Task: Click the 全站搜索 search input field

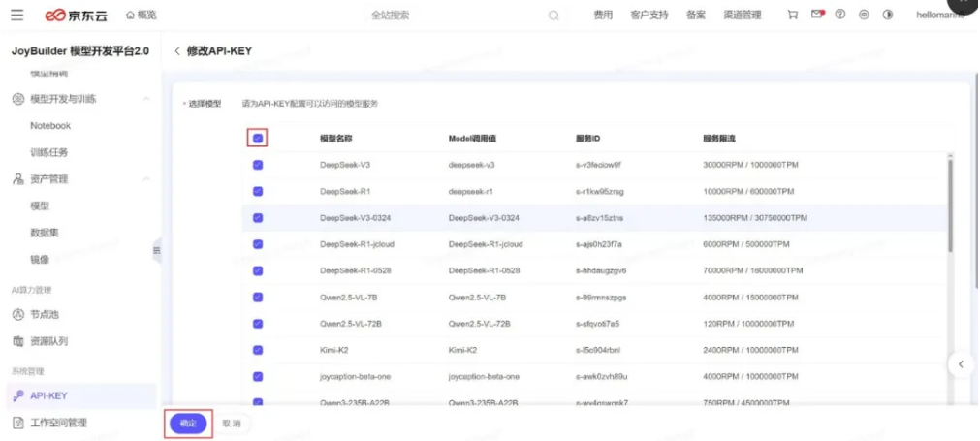Action: 456,16
